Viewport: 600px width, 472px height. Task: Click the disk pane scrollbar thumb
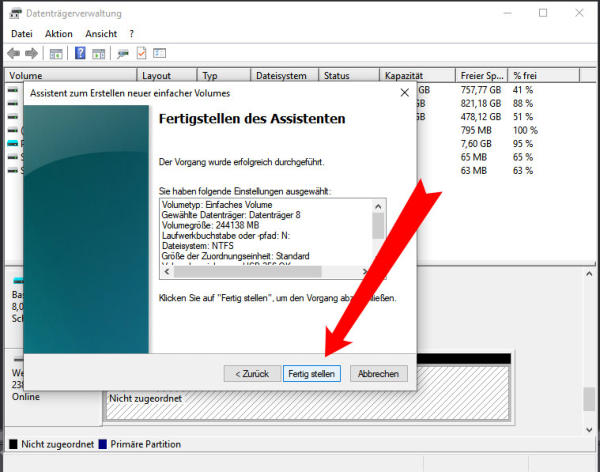[x=589, y=399]
